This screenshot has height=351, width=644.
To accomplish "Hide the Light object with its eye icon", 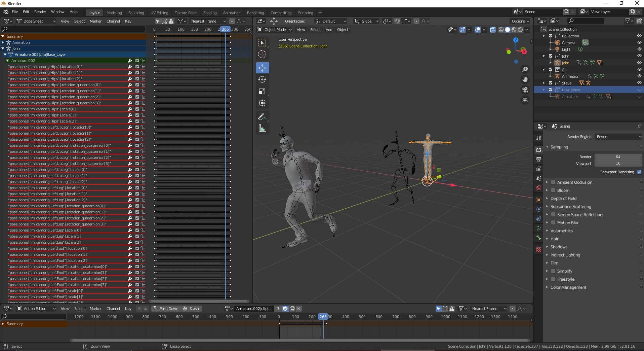I will coord(639,49).
